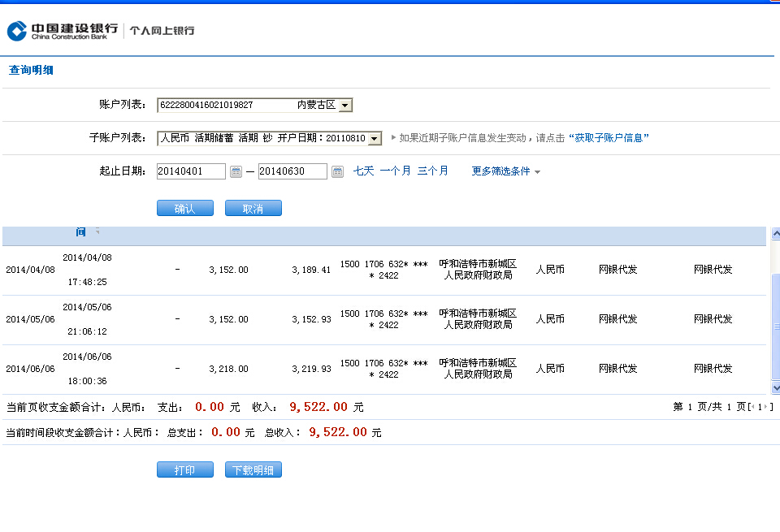Go to previous page using the left pagination arrow
The width and height of the screenshot is (780, 532).
(x=752, y=407)
